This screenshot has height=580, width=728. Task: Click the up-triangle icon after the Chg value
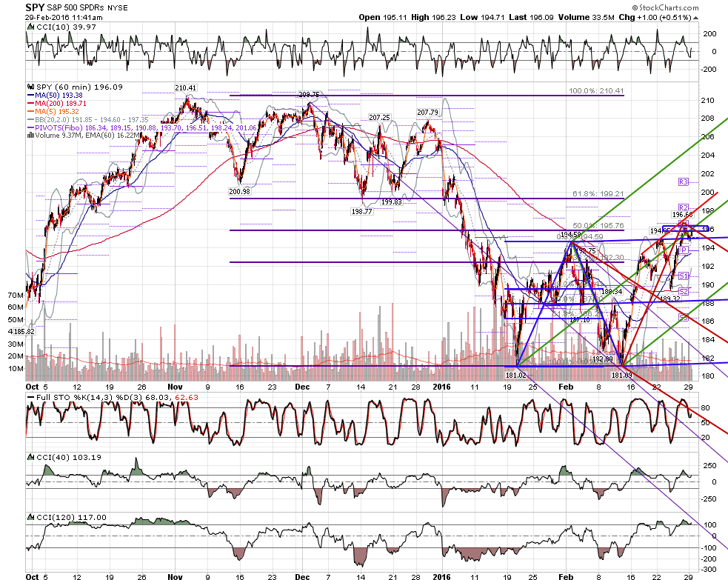coord(695,18)
